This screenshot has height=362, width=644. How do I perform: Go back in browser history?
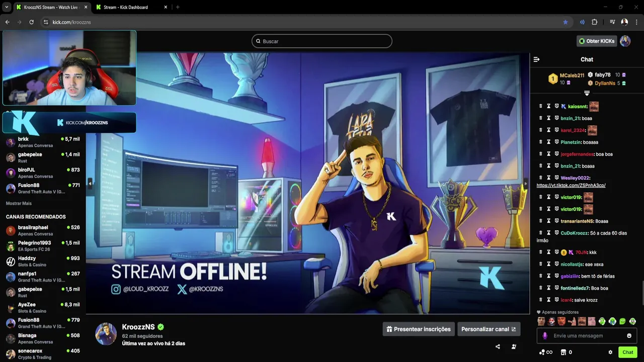click(7, 22)
